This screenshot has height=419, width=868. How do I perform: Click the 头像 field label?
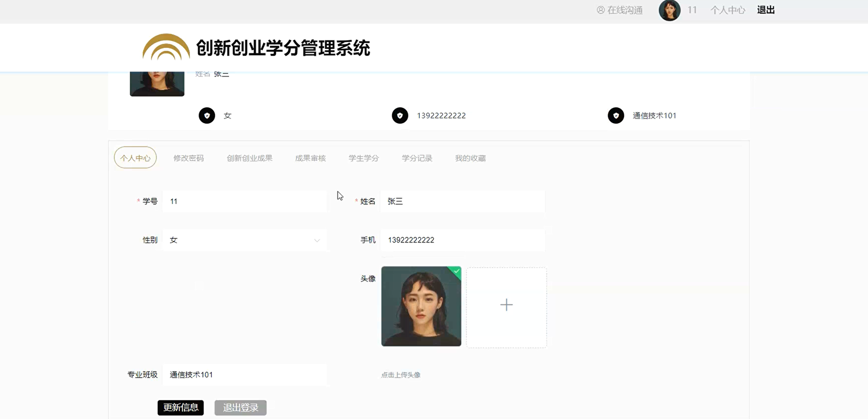click(368, 278)
